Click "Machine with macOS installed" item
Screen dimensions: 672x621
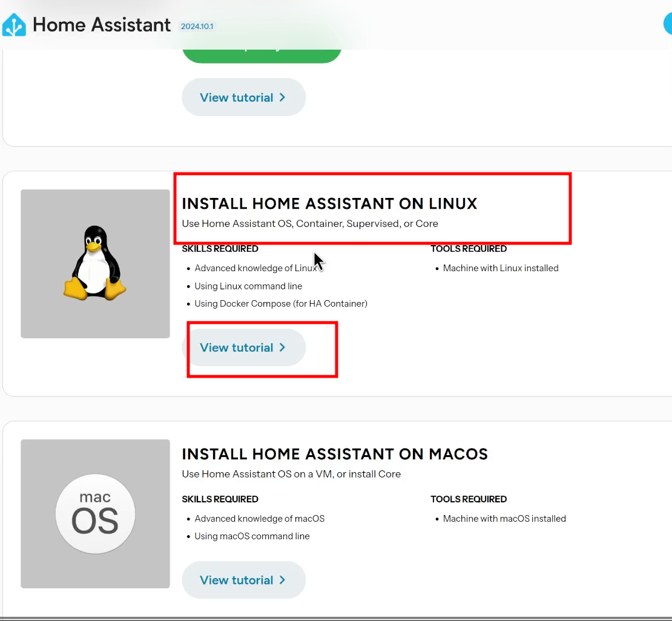coord(504,519)
